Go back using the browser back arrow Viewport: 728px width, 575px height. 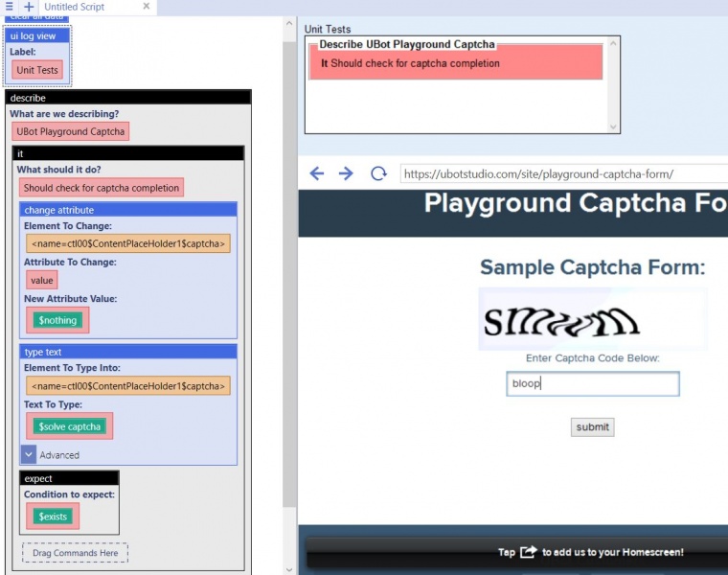point(317,173)
